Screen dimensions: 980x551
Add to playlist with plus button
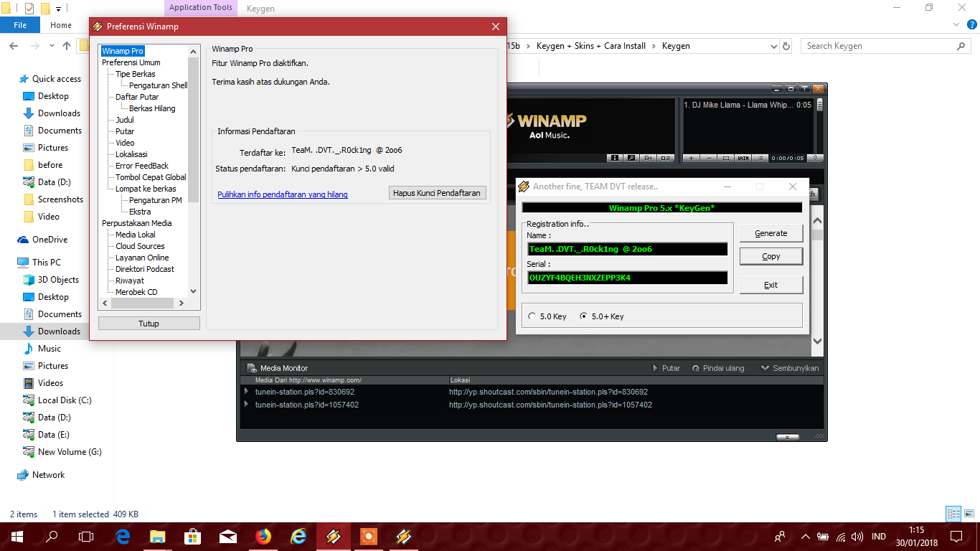(691, 158)
